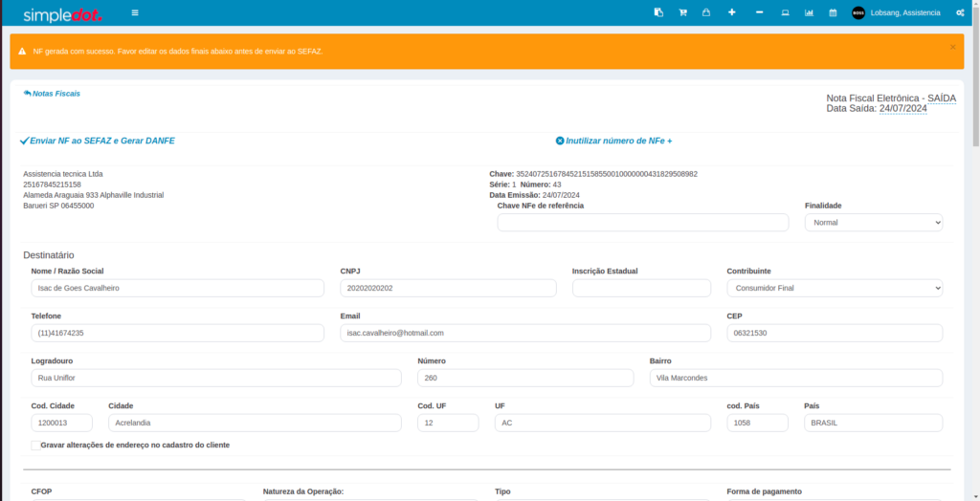Open the Contribuinte dropdown
This screenshot has width=980, height=501.
pos(834,288)
